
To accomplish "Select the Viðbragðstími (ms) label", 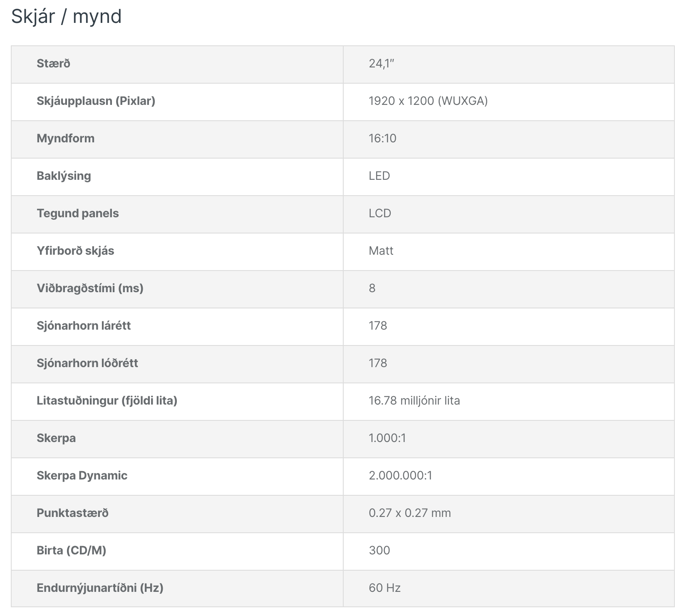I will [x=90, y=288].
